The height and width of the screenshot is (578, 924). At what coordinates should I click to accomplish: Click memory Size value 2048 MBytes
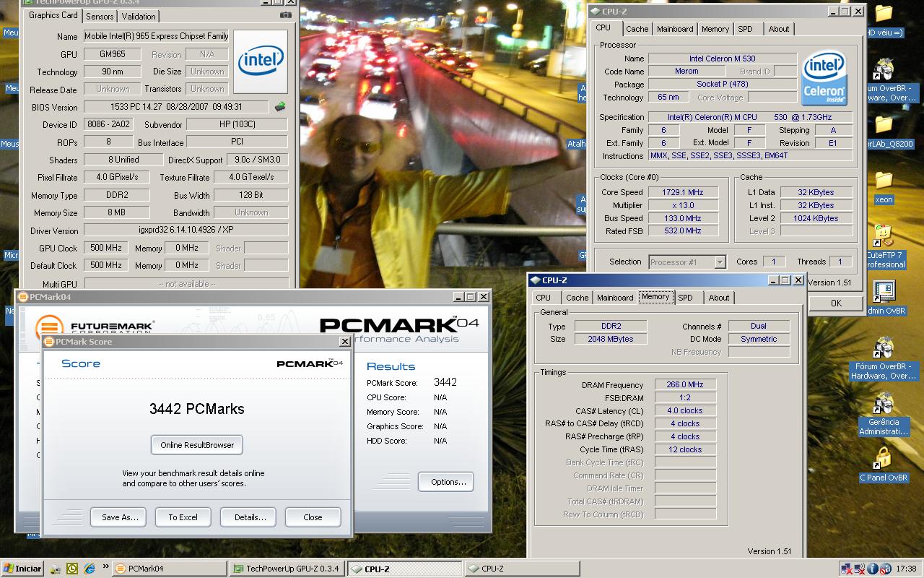point(611,339)
